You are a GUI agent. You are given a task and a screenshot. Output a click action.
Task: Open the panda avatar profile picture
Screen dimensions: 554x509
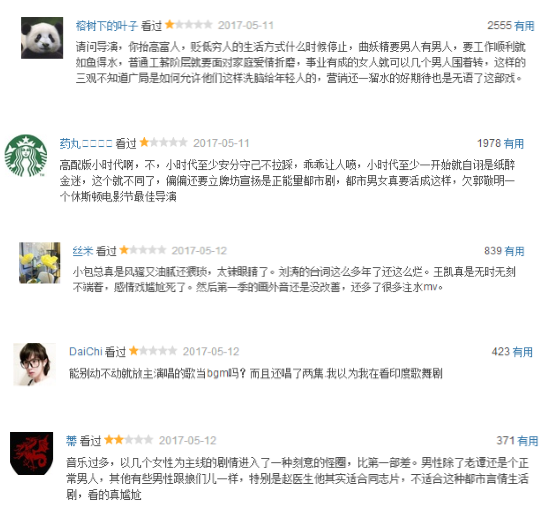pyautogui.click(x=42, y=38)
